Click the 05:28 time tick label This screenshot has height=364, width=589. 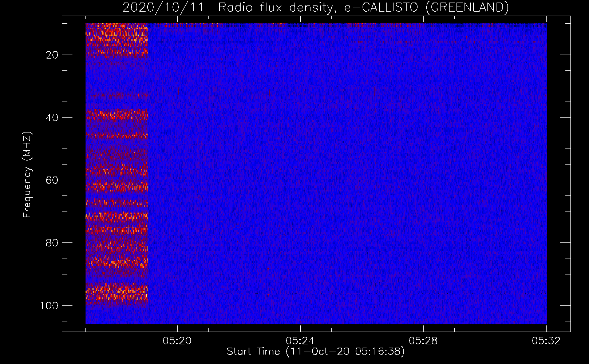pyautogui.click(x=423, y=341)
